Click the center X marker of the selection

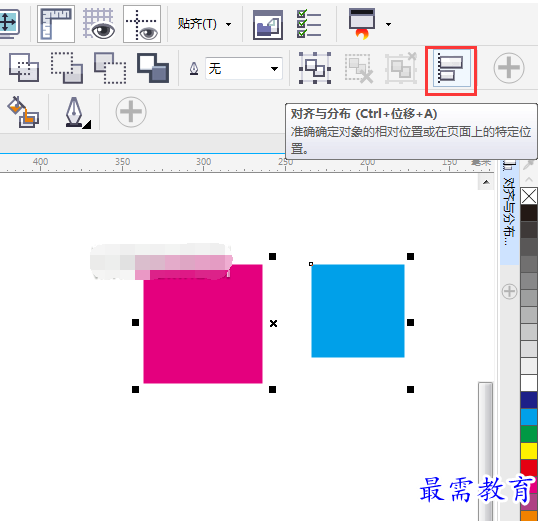(273, 323)
